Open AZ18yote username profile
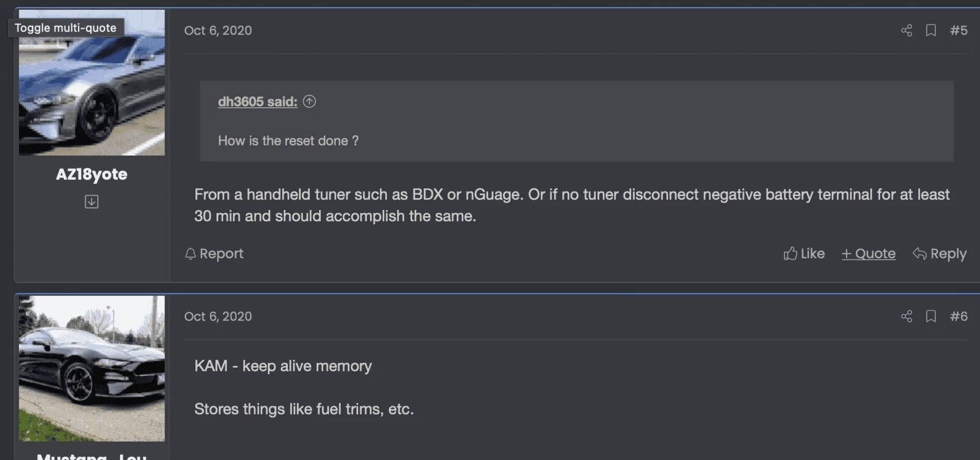The image size is (980, 460). click(x=92, y=174)
